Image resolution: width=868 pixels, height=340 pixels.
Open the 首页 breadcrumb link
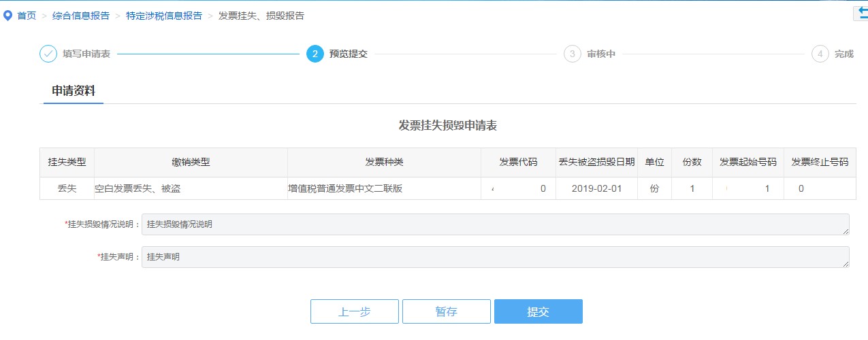[x=27, y=16]
